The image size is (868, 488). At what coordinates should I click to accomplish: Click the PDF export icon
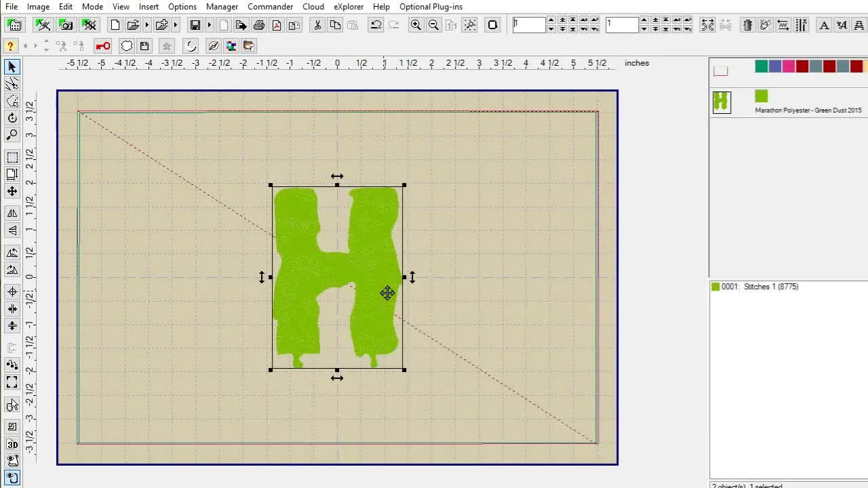(x=277, y=25)
